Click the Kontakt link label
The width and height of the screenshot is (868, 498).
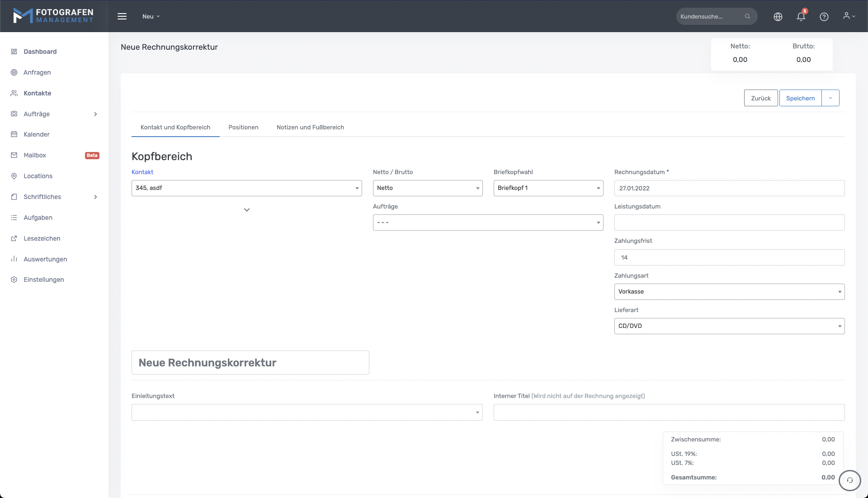coord(142,172)
